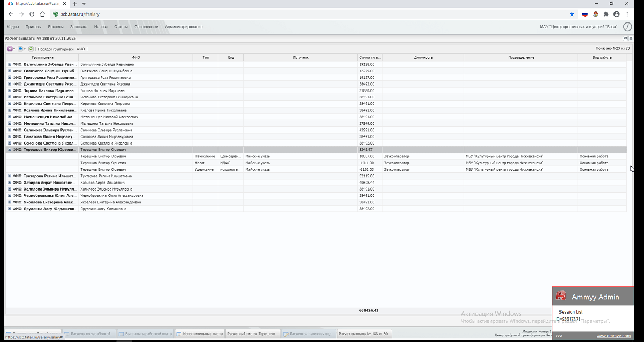The image size is (644, 342).
Task: Expand group Яруллина Алсу
Action: 10,209
